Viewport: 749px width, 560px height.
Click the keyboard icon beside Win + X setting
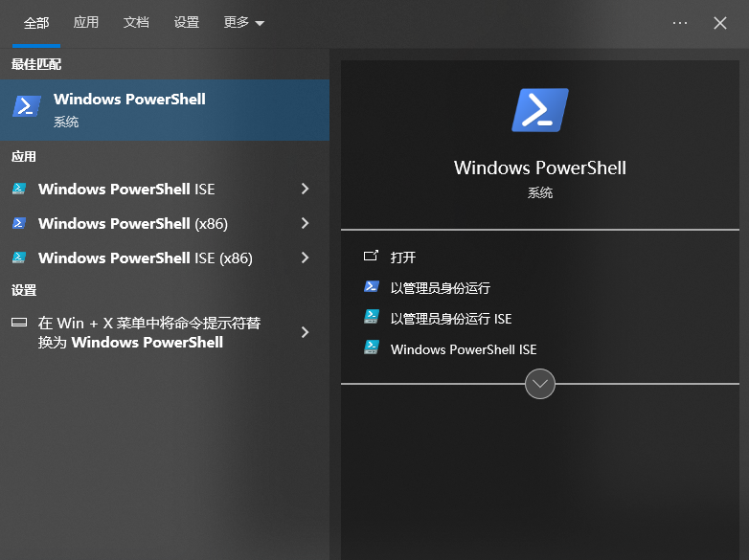pyautogui.click(x=19, y=323)
